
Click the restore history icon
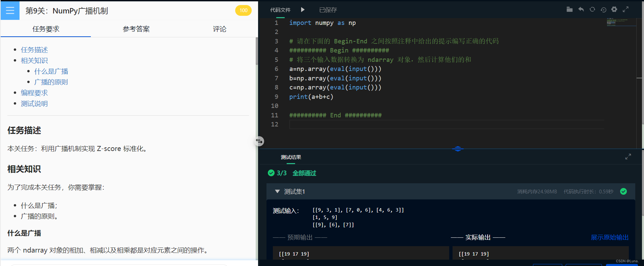pyautogui.click(x=603, y=9)
